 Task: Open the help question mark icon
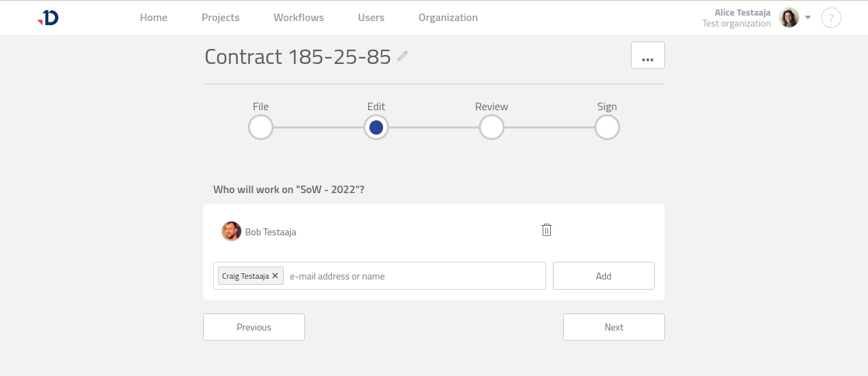[x=831, y=18]
